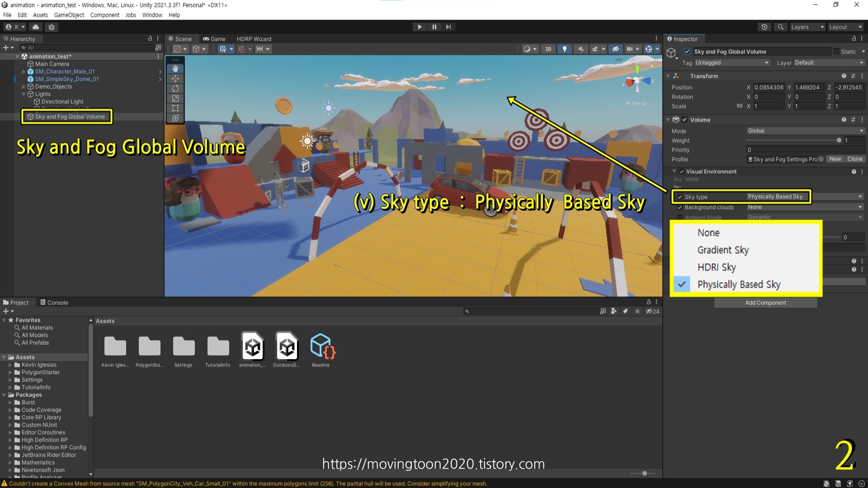Switch to the Console tab

pyautogui.click(x=54, y=302)
